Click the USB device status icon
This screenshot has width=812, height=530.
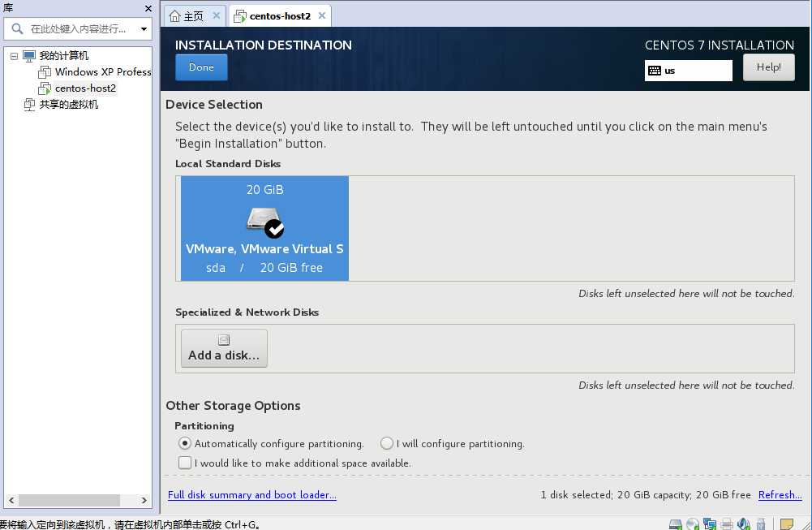[x=761, y=524]
